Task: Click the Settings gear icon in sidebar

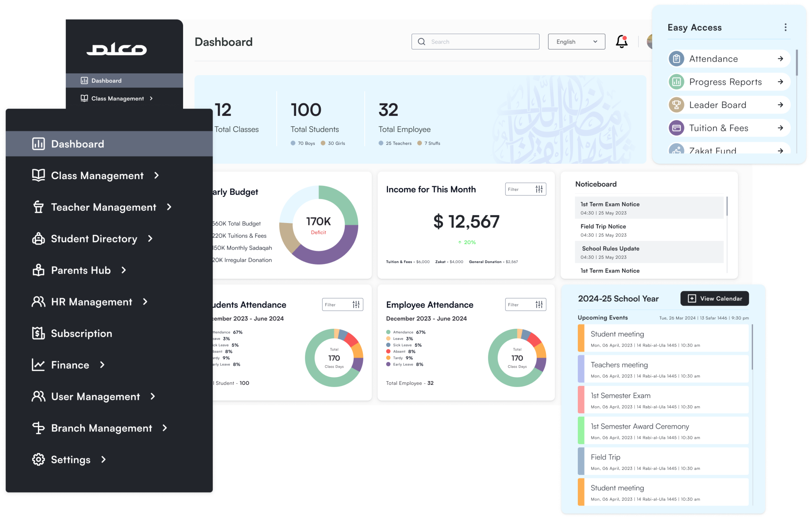Action: pos(38,460)
